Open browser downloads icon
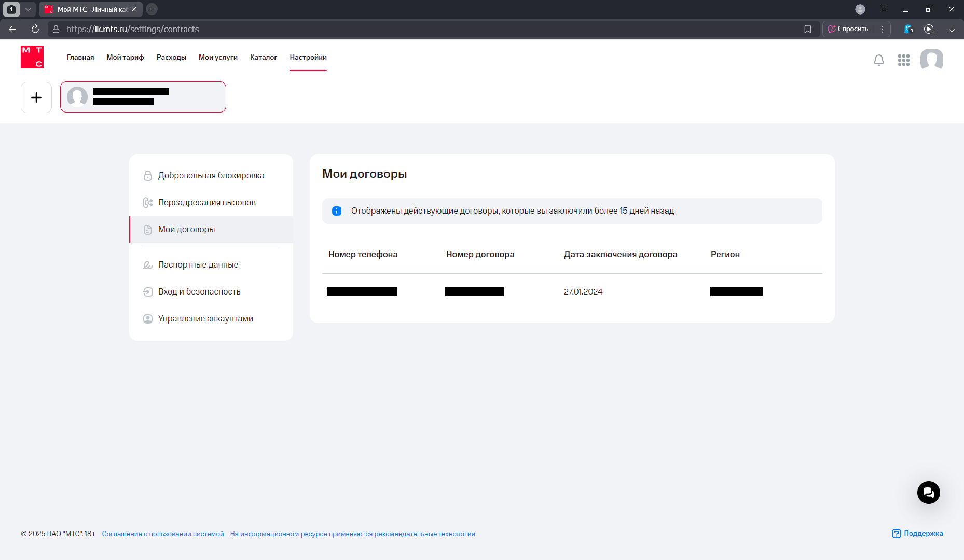 tap(952, 29)
